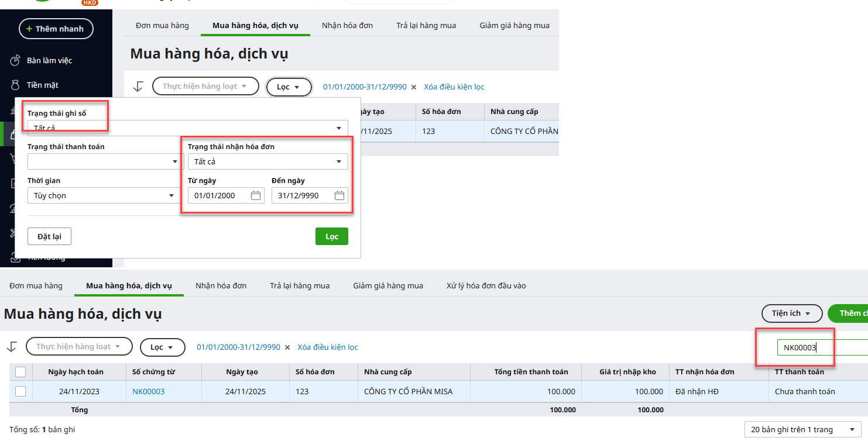Switch to the Xử lý hóa đơn đầu vào tab

click(486, 286)
